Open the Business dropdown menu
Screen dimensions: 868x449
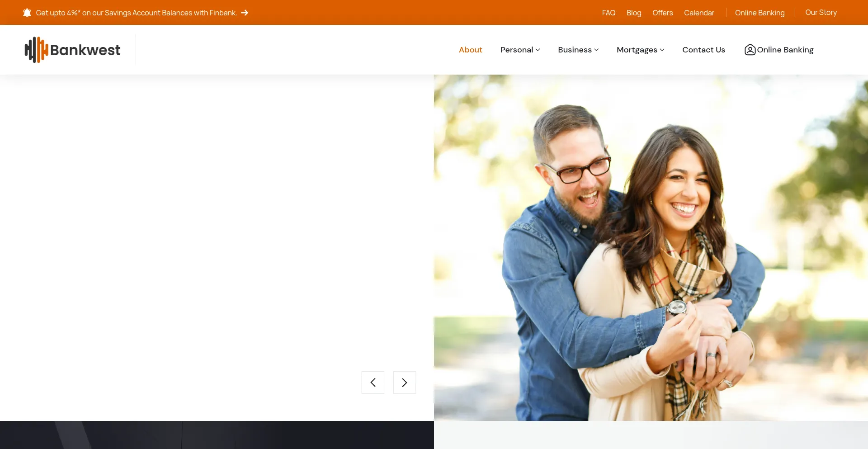(578, 50)
